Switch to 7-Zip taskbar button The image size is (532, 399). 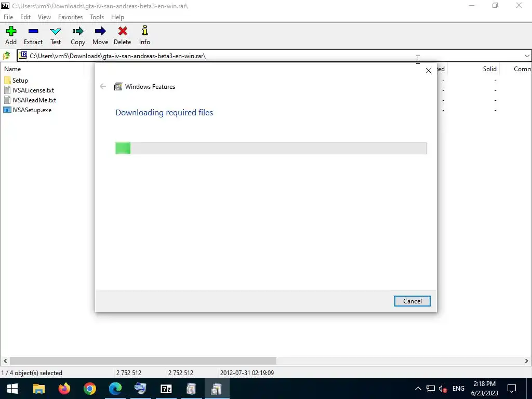[x=166, y=389]
